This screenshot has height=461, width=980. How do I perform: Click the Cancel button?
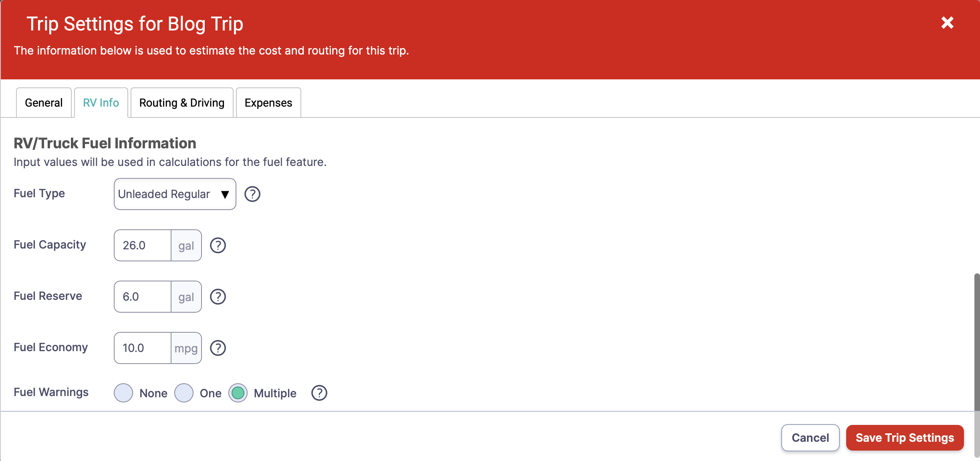click(x=810, y=438)
